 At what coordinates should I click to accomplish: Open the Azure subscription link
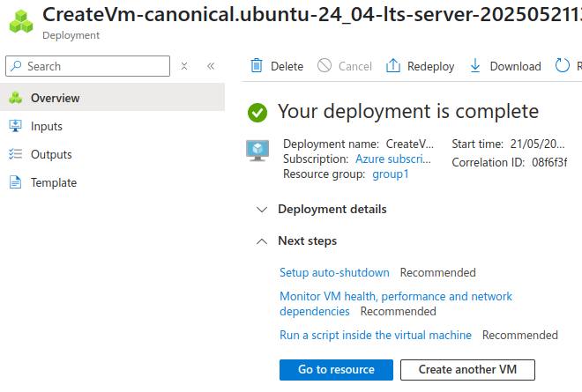(x=393, y=159)
